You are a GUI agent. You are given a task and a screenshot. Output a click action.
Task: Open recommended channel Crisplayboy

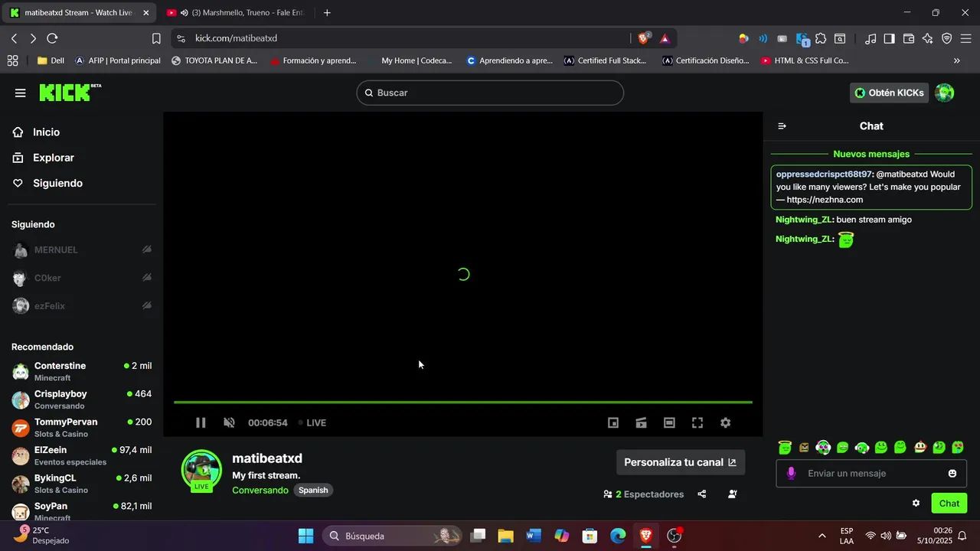[x=82, y=399]
